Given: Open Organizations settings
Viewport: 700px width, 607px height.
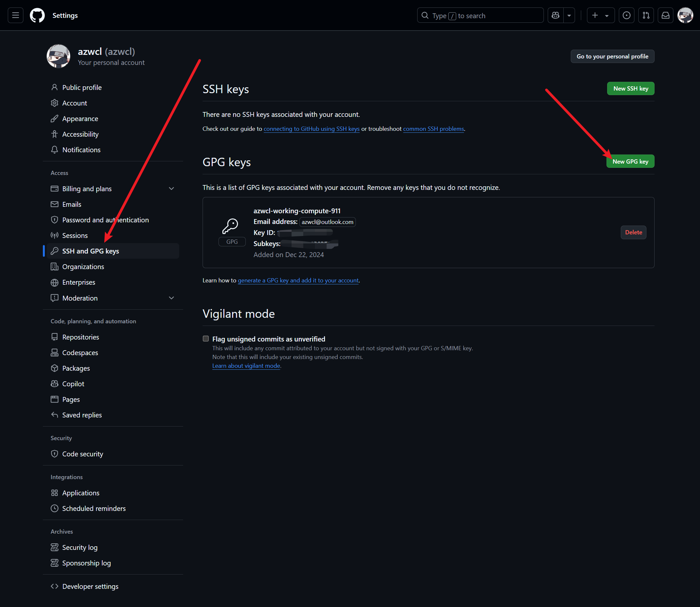Looking at the screenshot, I should [113, 266].
